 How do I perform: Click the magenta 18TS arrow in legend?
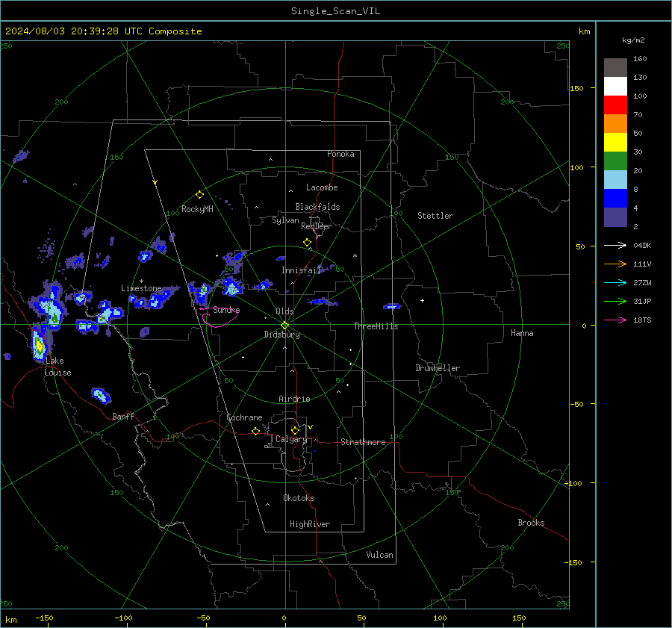coord(615,320)
